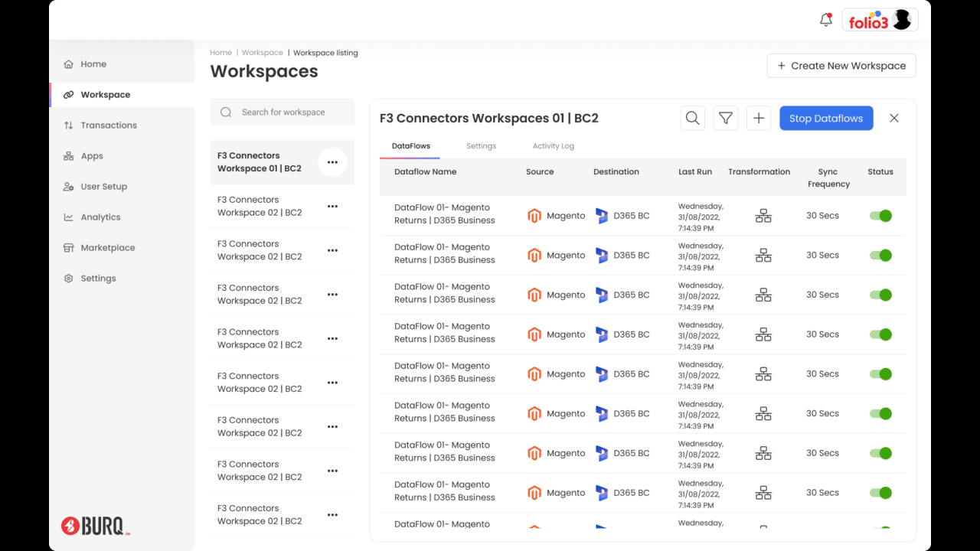Switch to the DataFlows tab
The height and width of the screenshot is (551, 980).
tap(410, 146)
